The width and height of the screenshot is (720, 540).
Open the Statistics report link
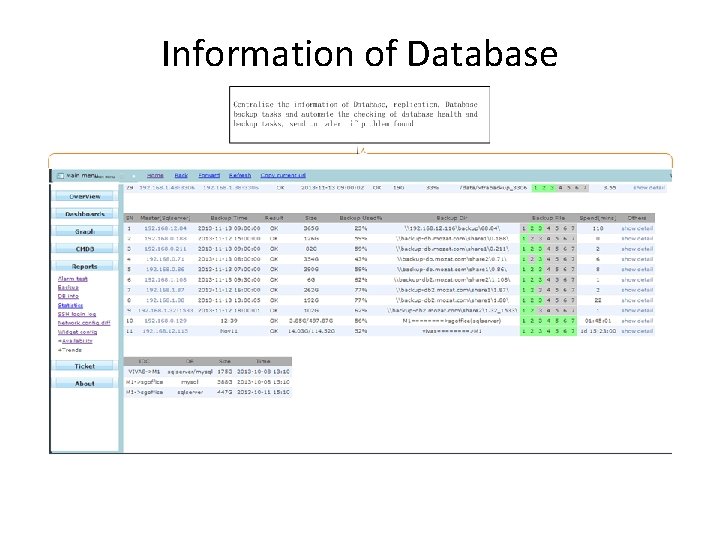(x=70, y=305)
